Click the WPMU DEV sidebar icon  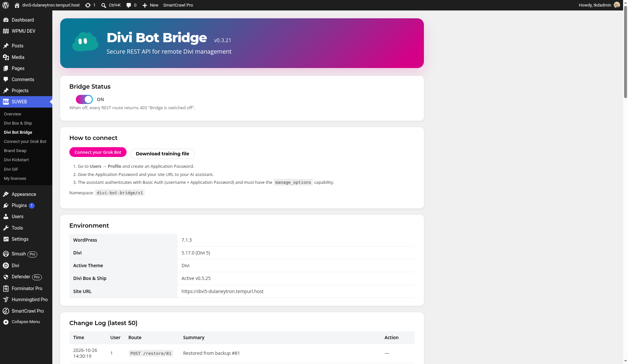coord(6,31)
